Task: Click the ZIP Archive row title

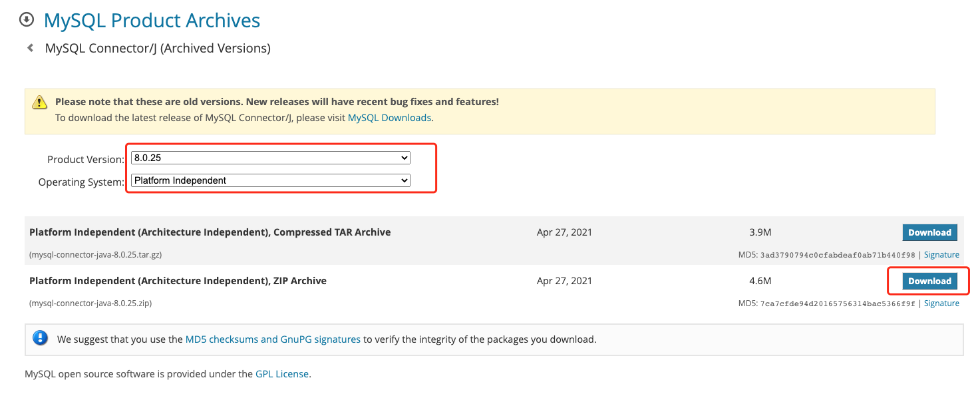Action: 178,281
